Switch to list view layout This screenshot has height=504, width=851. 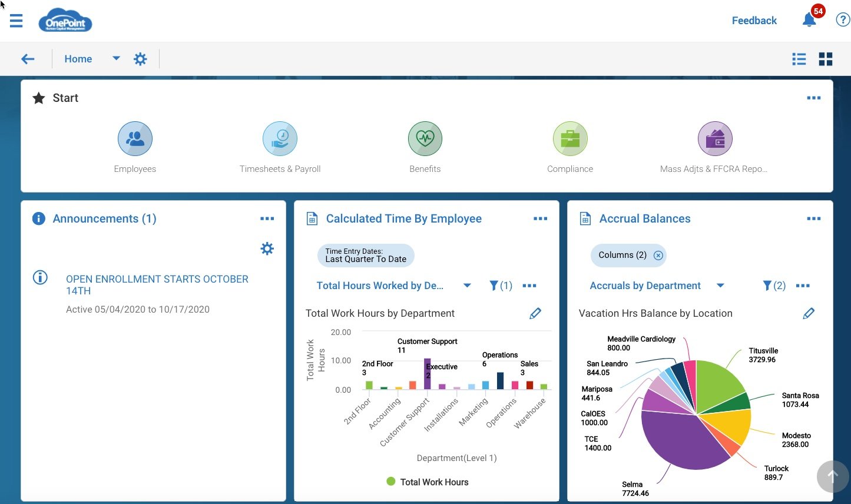pyautogui.click(x=799, y=59)
